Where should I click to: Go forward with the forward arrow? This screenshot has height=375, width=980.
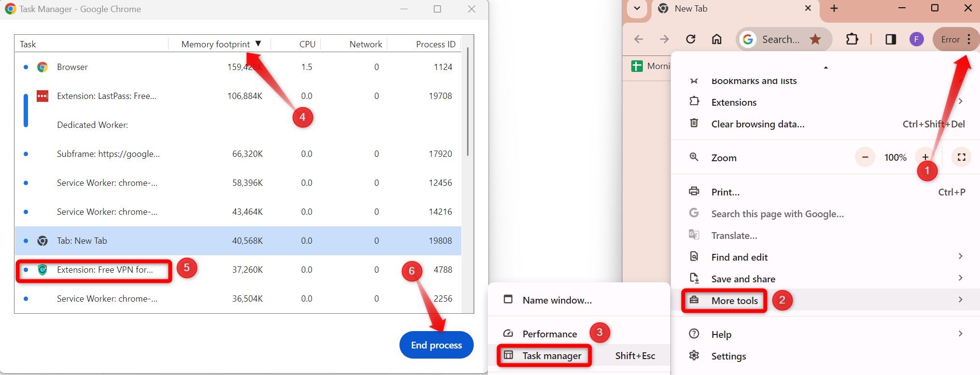click(665, 39)
